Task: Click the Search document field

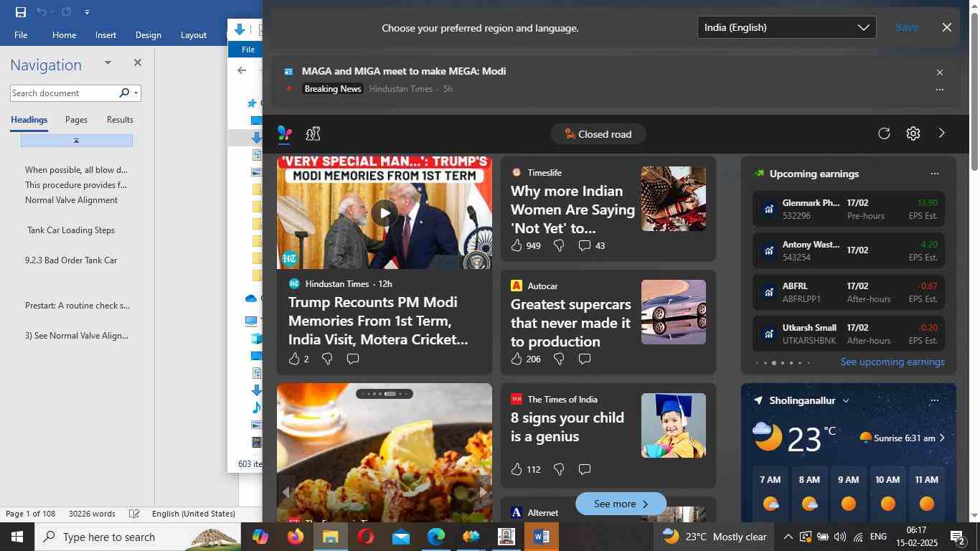Action: click(63, 93)
